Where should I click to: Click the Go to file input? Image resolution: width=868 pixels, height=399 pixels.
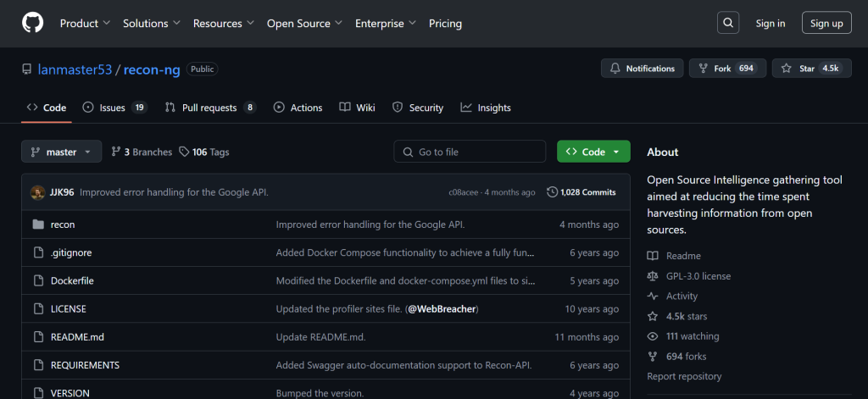coord(470,152)
